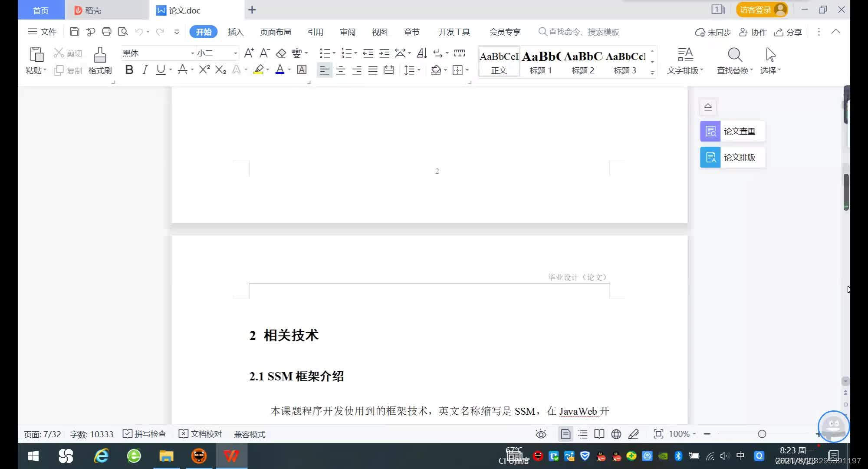Click the Collaborate (协作) button
The image size is (868, 469).
point(753,32)
